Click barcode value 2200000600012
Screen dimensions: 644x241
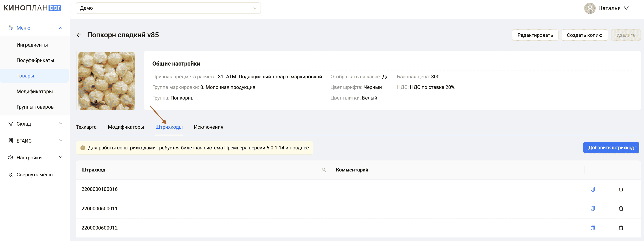click(100, 228)
